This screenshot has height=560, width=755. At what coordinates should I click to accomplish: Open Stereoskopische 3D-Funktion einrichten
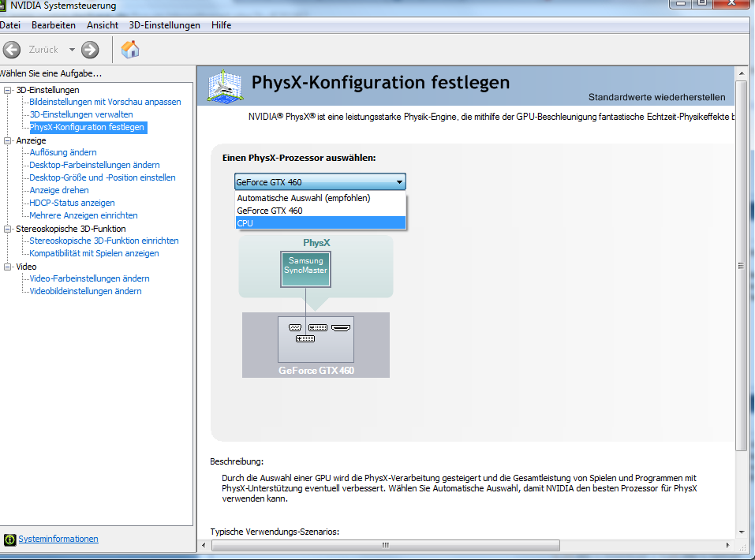point(104,241)
